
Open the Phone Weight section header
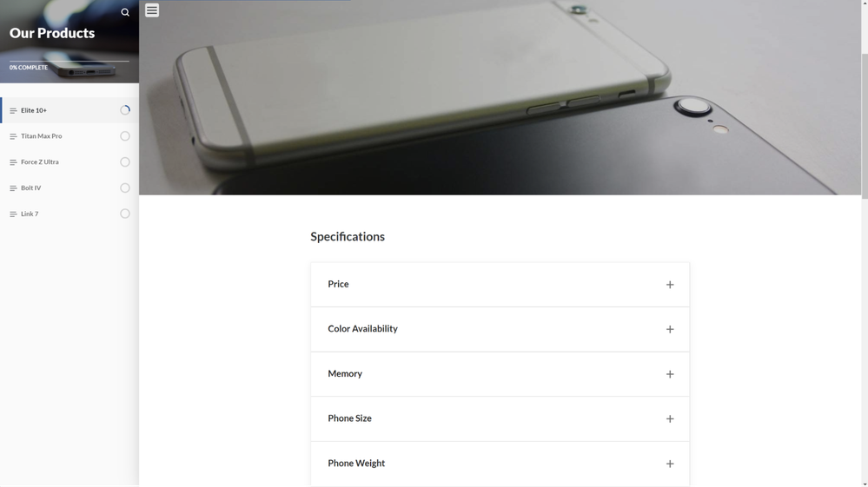[x=500, y=464]
